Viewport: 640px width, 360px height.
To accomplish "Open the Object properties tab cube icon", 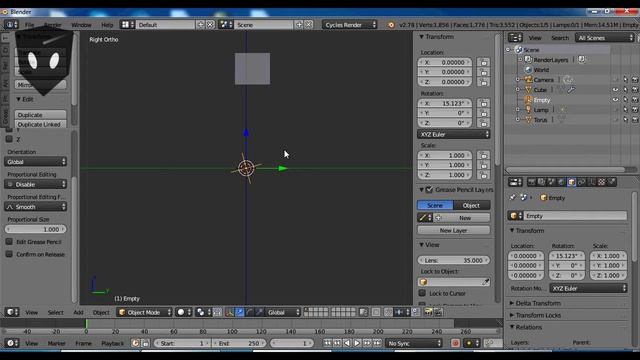I will point(571,182).
